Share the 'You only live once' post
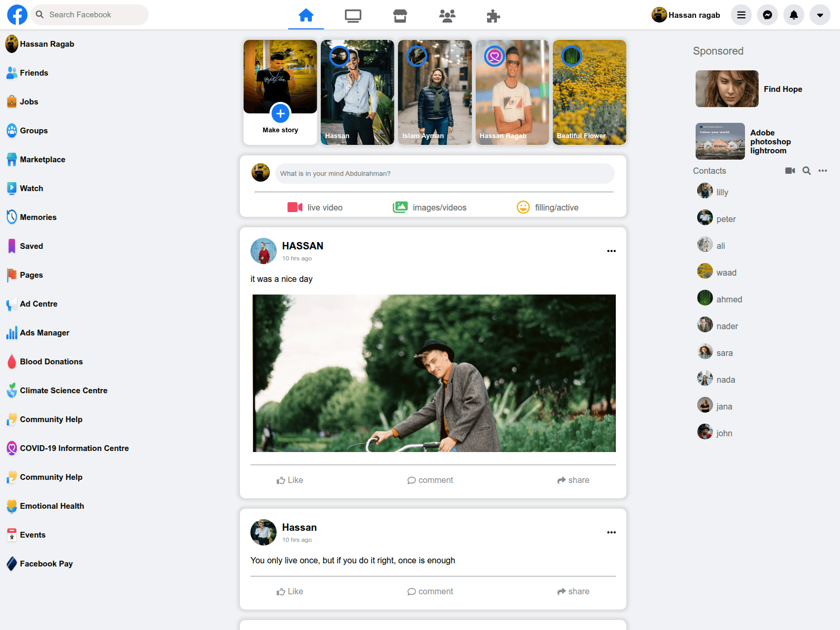This screenshot has height=630, width=840. point(573,592)
